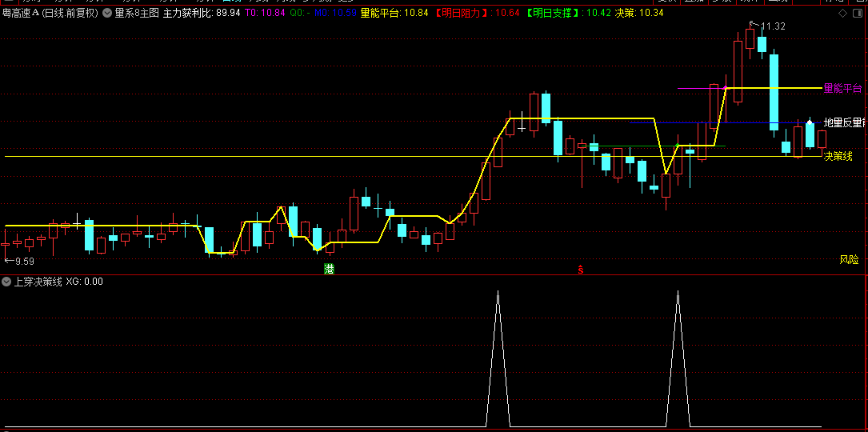This screenshot has height=432, width=868.
Task: Click the first white signal spike peak
Action: coord(498,291)
